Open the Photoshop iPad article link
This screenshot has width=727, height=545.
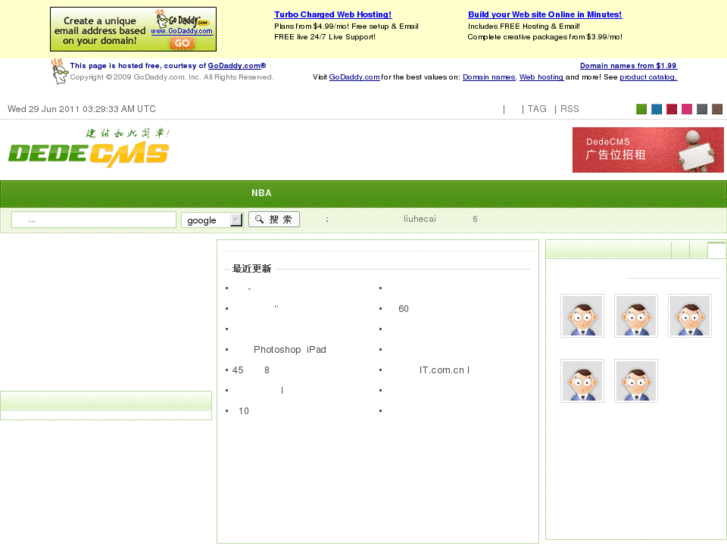pos(290,350)
